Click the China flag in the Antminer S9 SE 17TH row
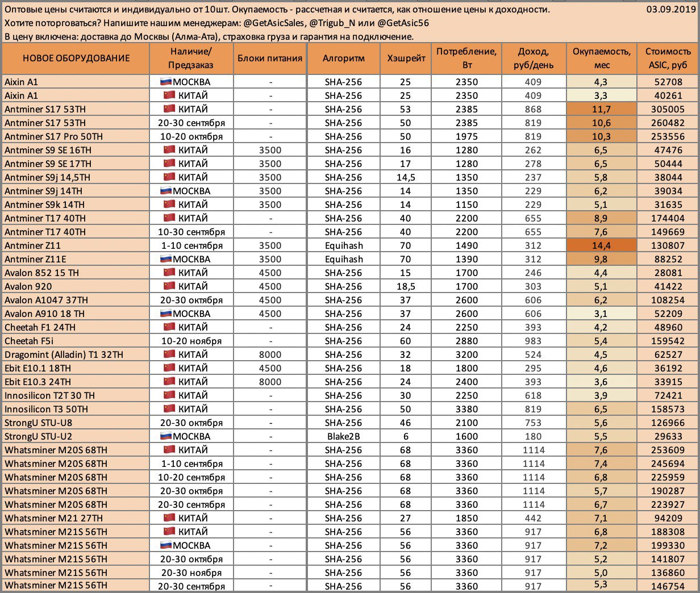Screen dimensions: 700x593 (169, 164)
